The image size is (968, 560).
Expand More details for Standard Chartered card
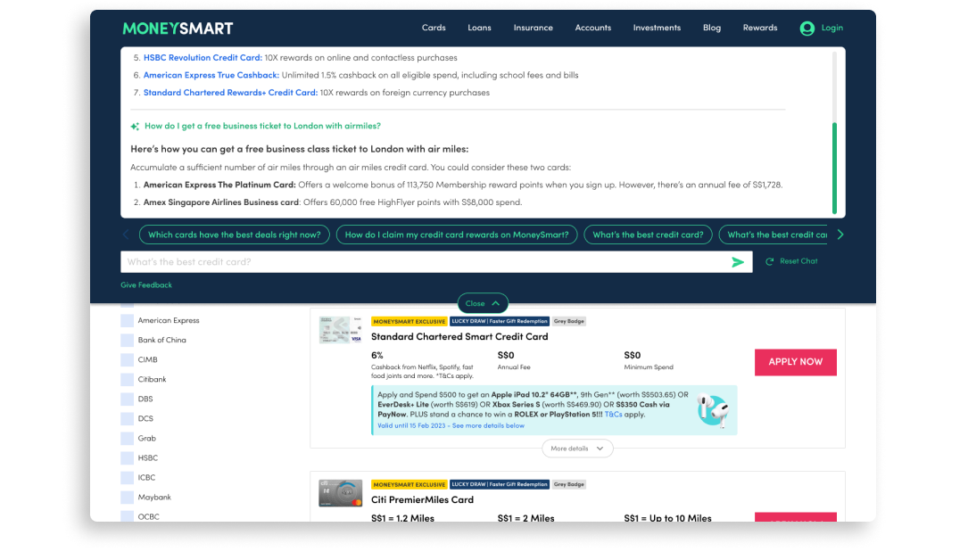577,449
